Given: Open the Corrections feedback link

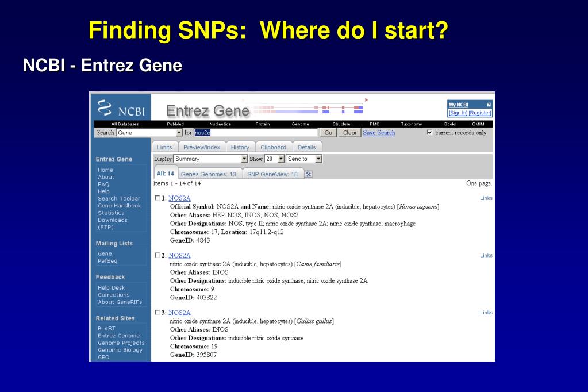Looking at the screenshot, I should tap(114, 295).
